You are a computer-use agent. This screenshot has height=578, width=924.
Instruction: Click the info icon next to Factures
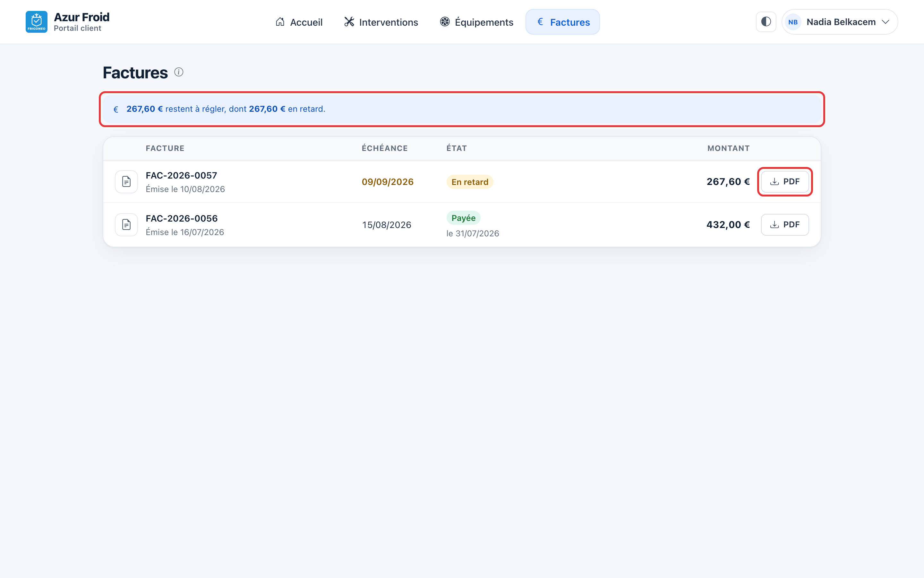click(x=179, y=72)
